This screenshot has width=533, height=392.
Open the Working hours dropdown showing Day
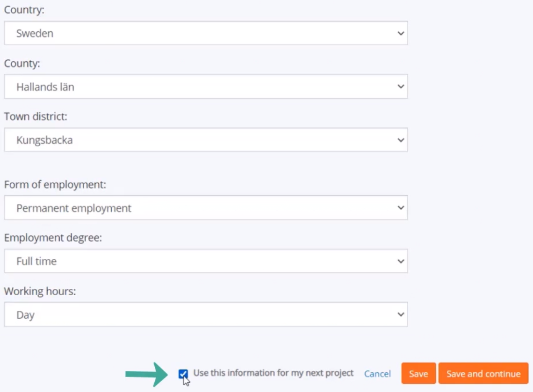click(206, 314)
